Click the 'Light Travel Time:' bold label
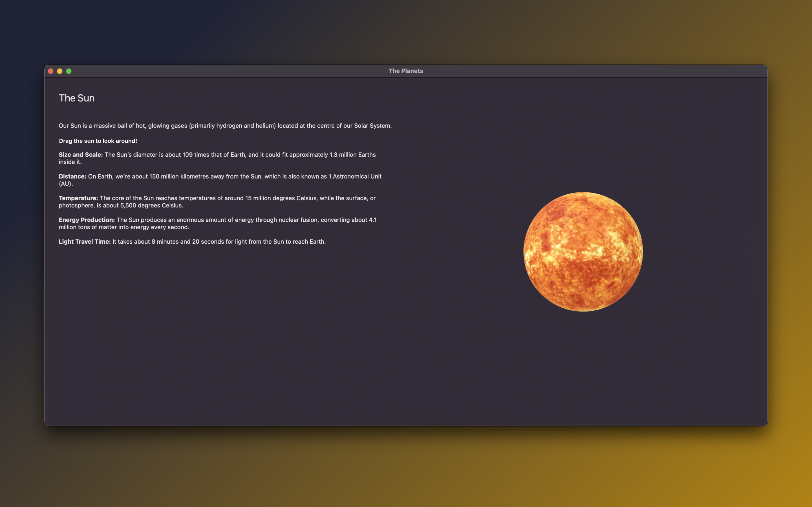Viewport: 812px width, 507px height. (85, 242)
